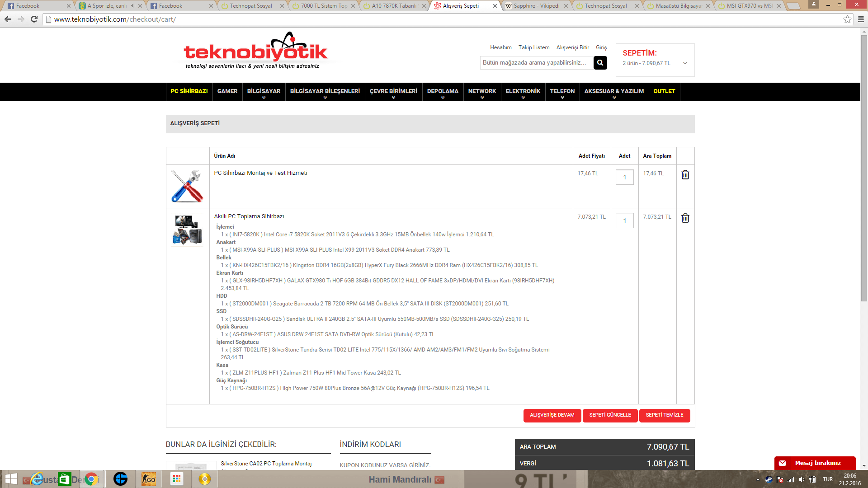
Task: Open the envelope Mesaj bırakınız chat widget
Action: pyautogui.click(x=815, y=463)
